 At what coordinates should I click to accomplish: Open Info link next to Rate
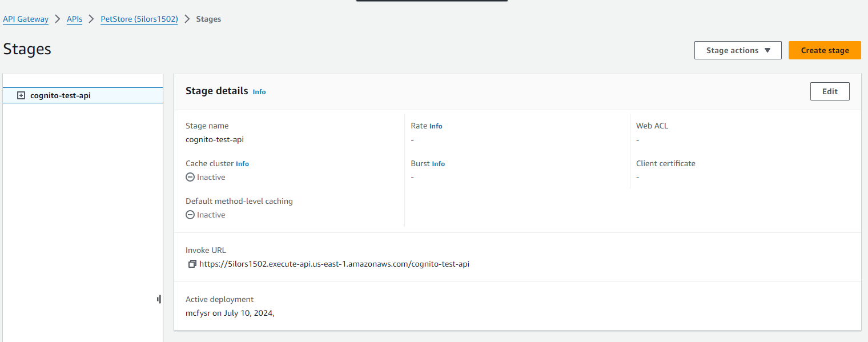(x=436, y=126)
